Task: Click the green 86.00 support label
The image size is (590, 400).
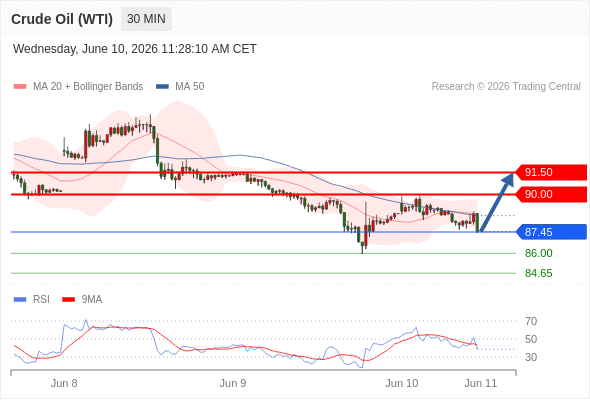Action: 538,253
